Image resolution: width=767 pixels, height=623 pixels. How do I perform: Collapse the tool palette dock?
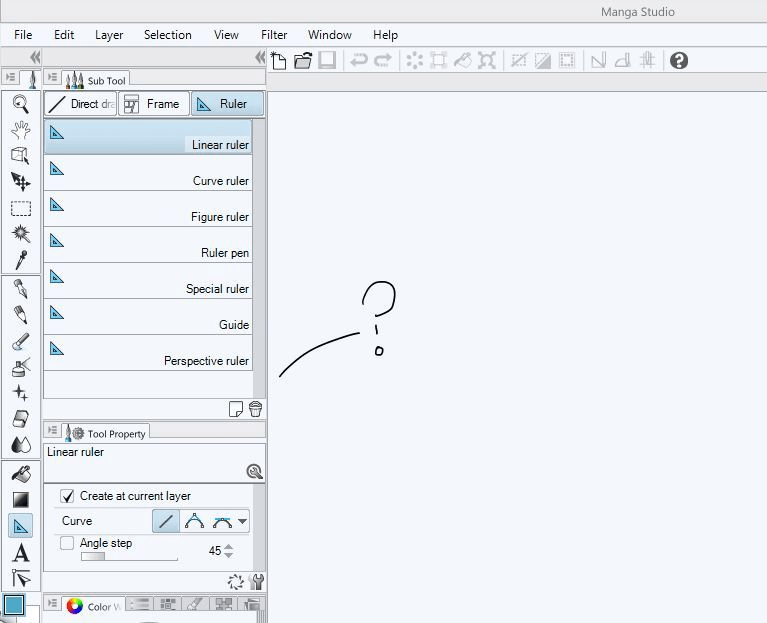35,57
